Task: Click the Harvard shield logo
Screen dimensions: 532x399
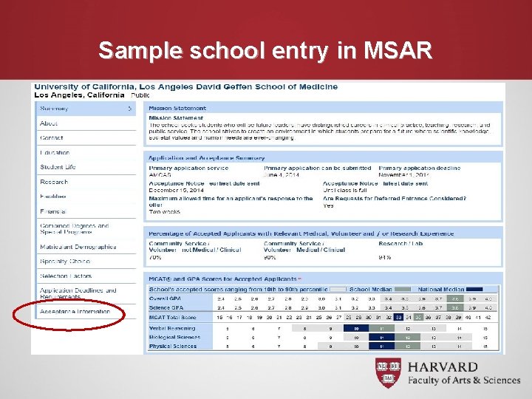Action: [388, 373]
